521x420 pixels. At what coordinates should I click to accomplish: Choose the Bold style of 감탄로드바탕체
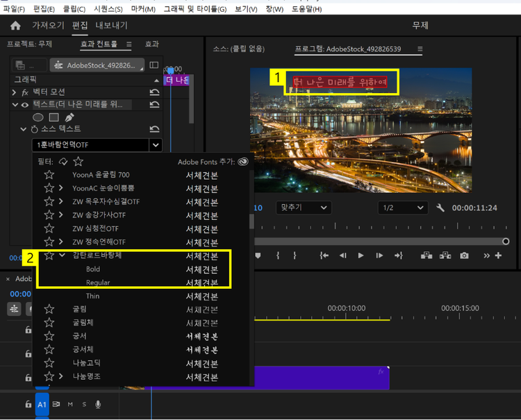[x=93, y=269]
